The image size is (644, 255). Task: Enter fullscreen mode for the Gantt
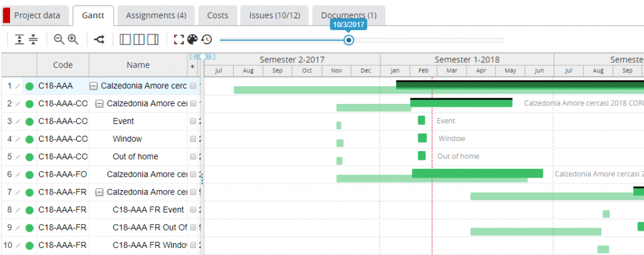coord(179,40)
